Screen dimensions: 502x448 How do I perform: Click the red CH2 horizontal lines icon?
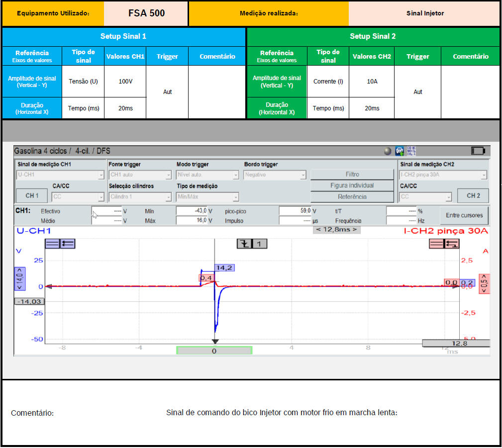436,244
